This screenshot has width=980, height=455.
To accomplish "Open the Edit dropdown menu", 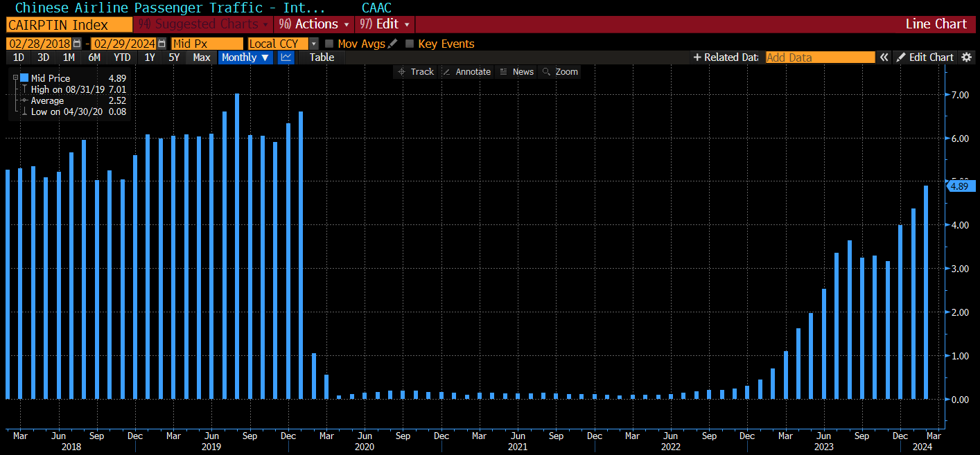I will click(x=385, y=24).
